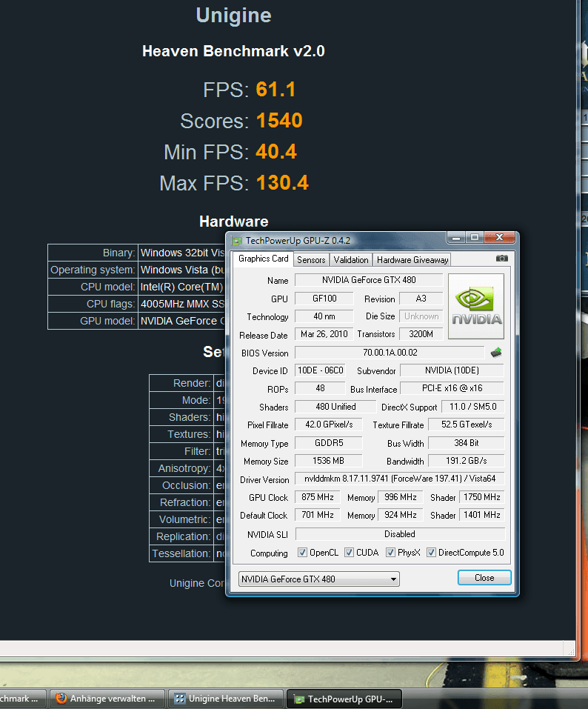Open the GPU selection dropdown
Image resolution: width=588 pixels, height=709 pixels.
click(318, 579)
